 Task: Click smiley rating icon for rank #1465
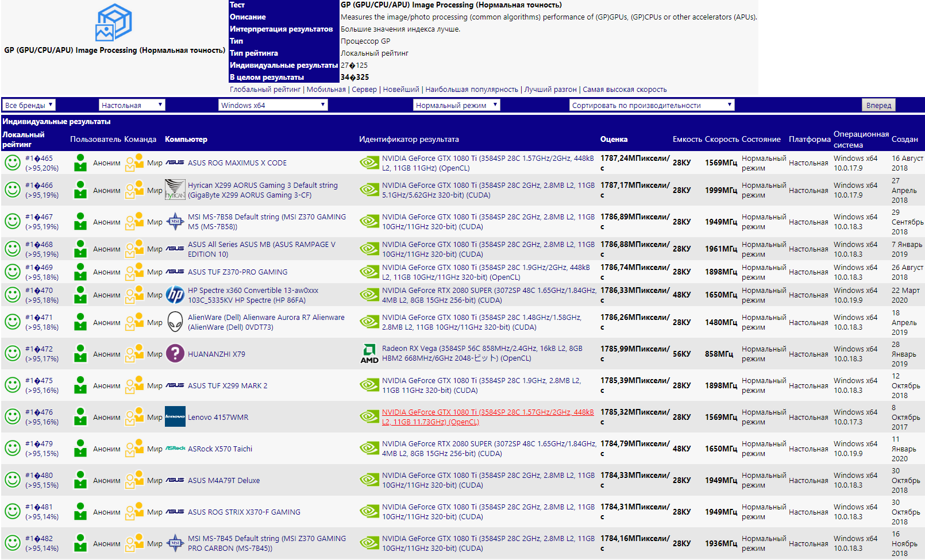13,163
